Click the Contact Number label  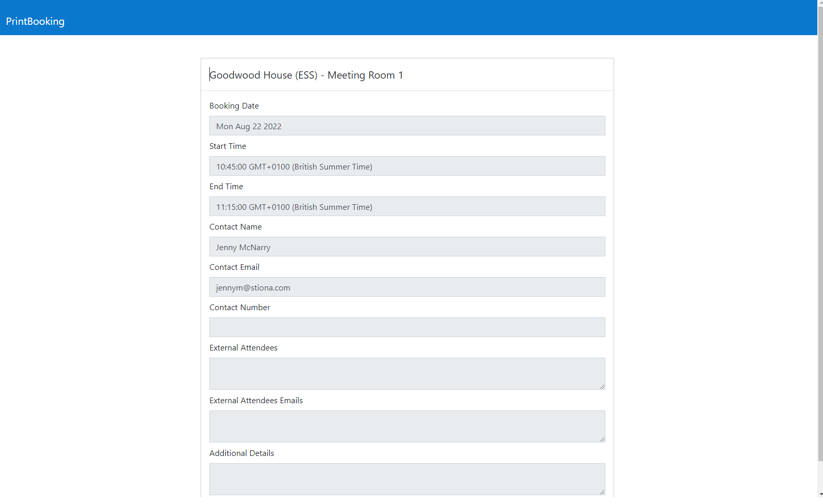click(x=239, y=308)
